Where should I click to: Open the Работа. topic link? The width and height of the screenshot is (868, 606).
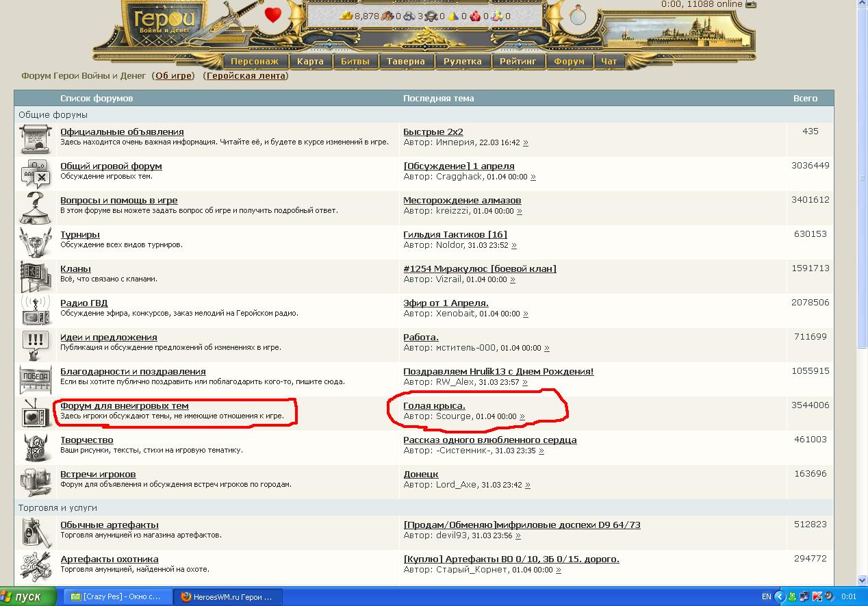(421, 337)
